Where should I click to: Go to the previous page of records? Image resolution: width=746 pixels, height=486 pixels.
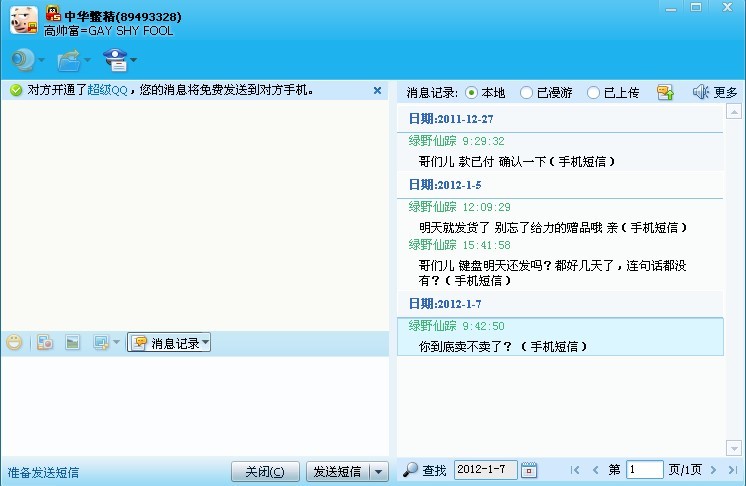[x=596, y=470]
